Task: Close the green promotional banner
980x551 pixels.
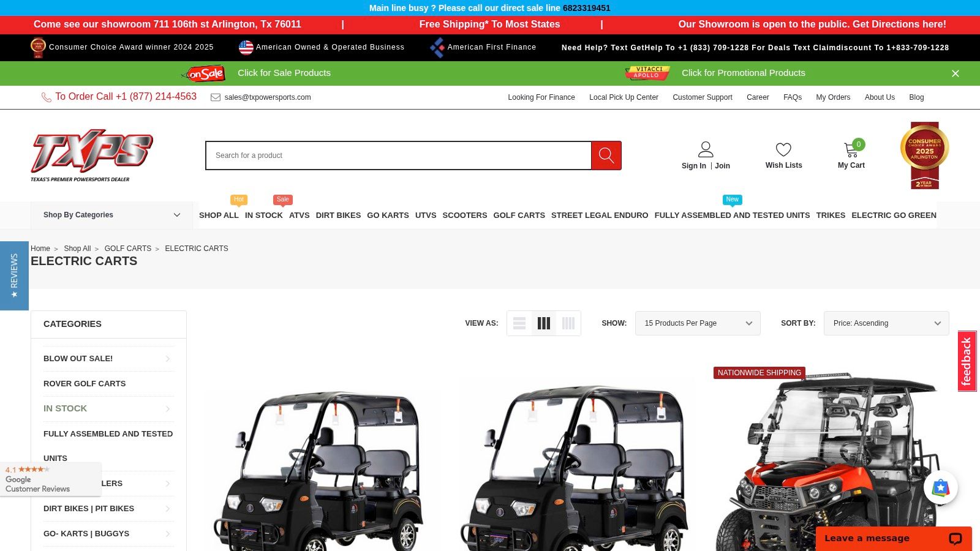Action: coord(956,73)
